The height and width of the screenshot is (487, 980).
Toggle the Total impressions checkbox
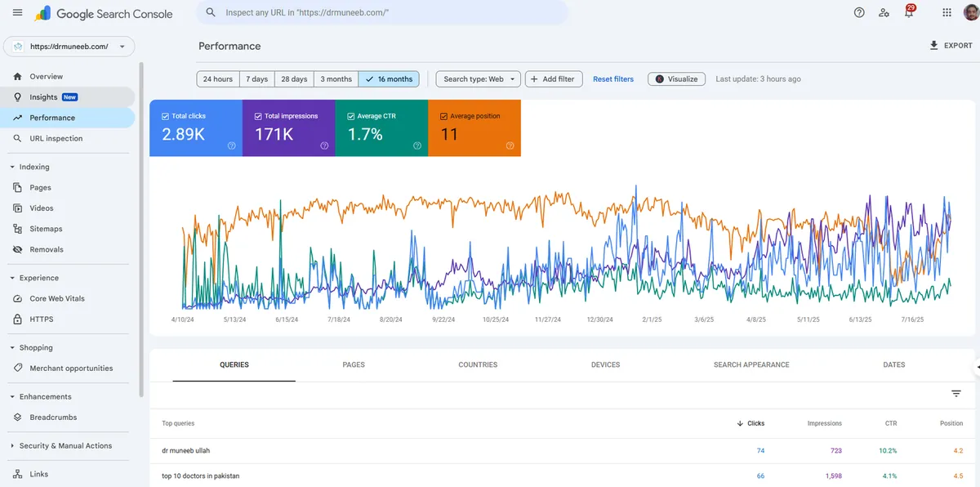pos(258,116)
